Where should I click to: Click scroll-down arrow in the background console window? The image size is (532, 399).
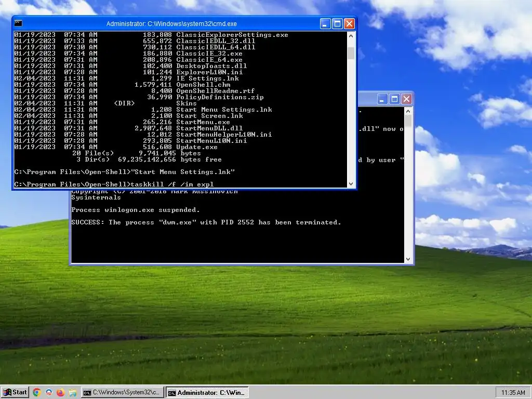[408, 259]
